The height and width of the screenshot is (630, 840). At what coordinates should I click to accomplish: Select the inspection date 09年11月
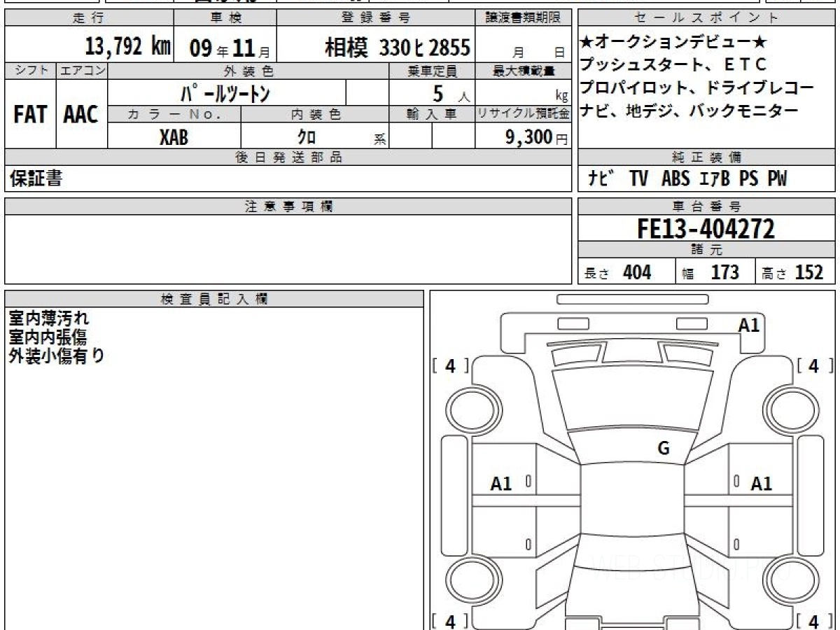point(230,48)
